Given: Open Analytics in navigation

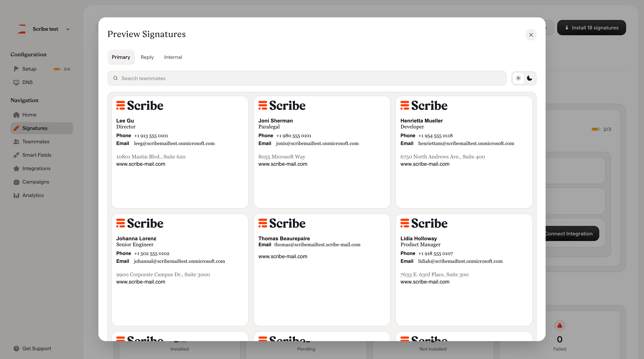Looking at the screenshot, I should pos(42,195).
